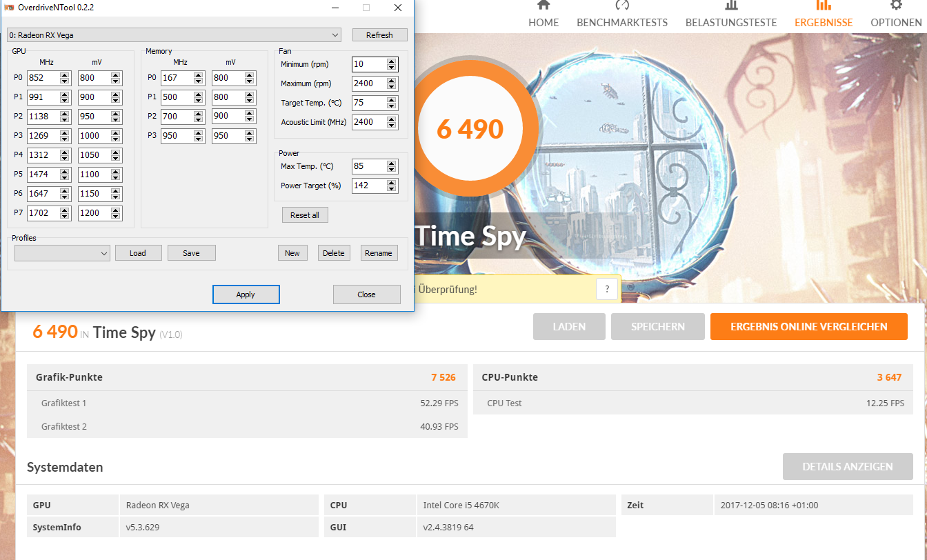The height and width of the screenshot is (560, 927).
Task: Click SystemInfo version v5.3.629
Action: pyautogui.click(x=142, y=527)
